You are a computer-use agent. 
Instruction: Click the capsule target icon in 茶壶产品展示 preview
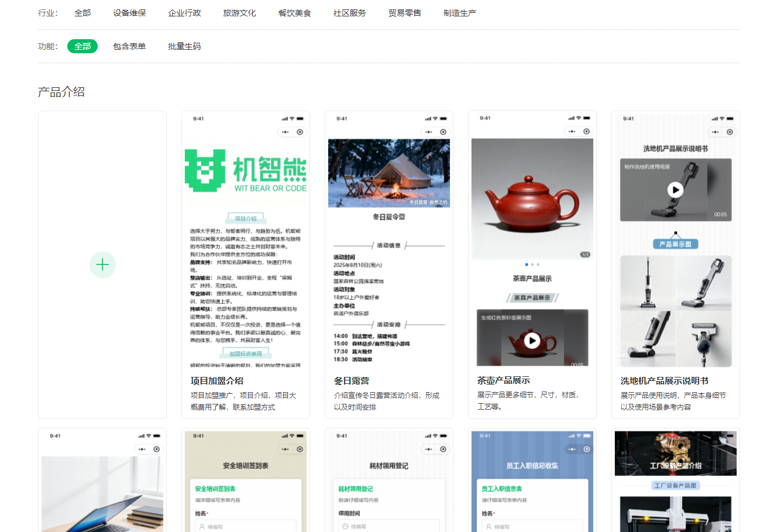[x=586, y=132]
